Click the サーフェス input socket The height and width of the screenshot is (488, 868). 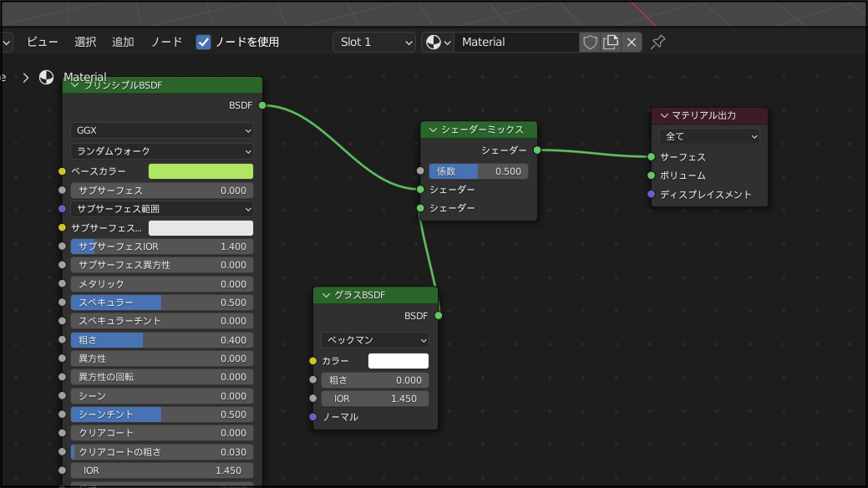pos(651,157)
